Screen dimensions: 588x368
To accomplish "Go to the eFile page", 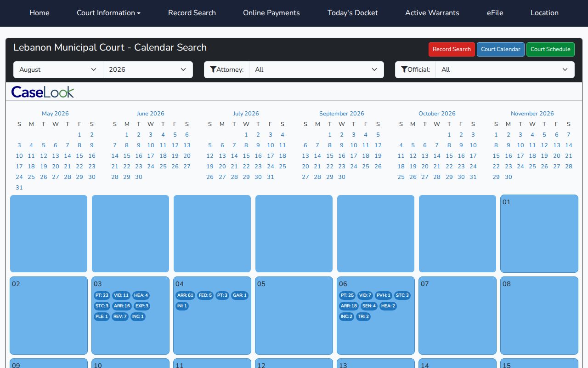I will click(x=495, y=13).
